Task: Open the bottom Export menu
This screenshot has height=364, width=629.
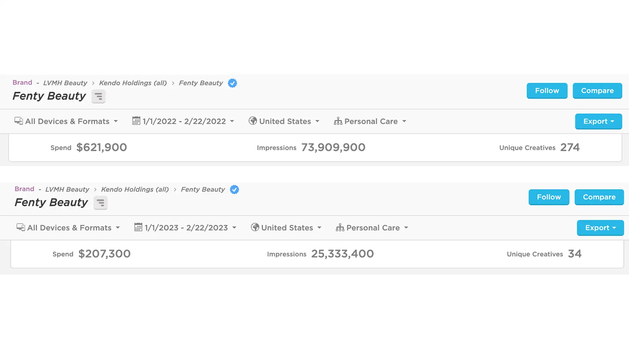Action: tap(600, 228)
